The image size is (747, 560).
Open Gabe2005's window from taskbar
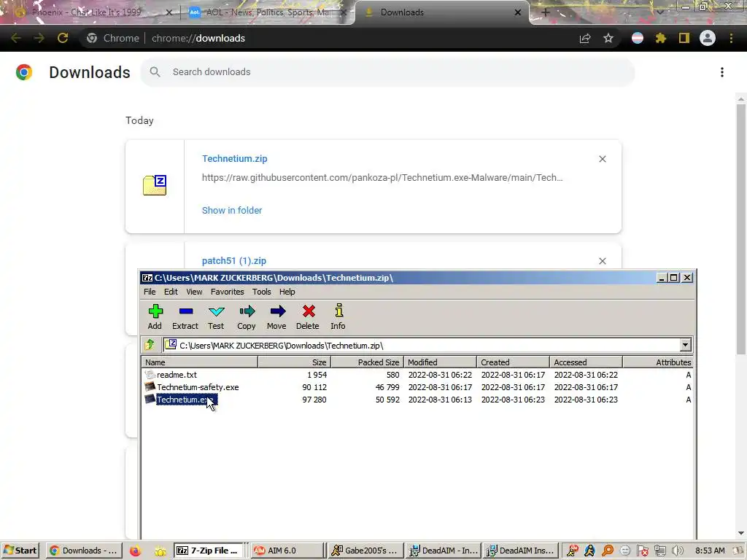coord(365,551)
